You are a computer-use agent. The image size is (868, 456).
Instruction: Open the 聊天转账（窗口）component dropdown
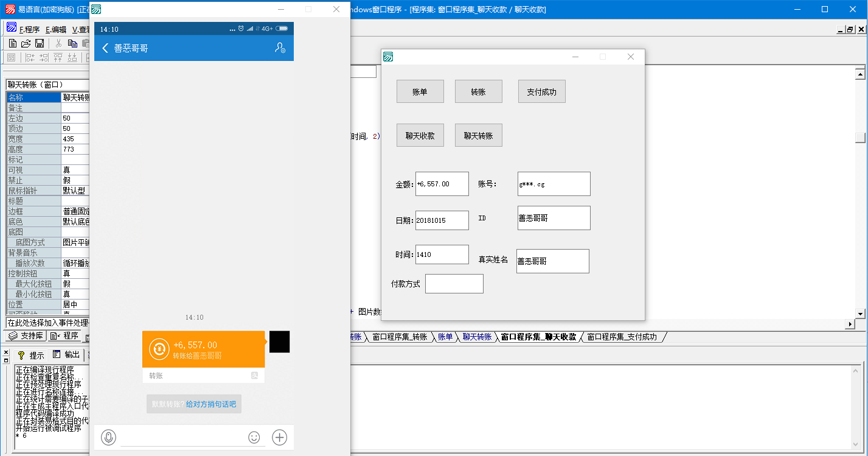pyautogui.click(x=47, y=85)
